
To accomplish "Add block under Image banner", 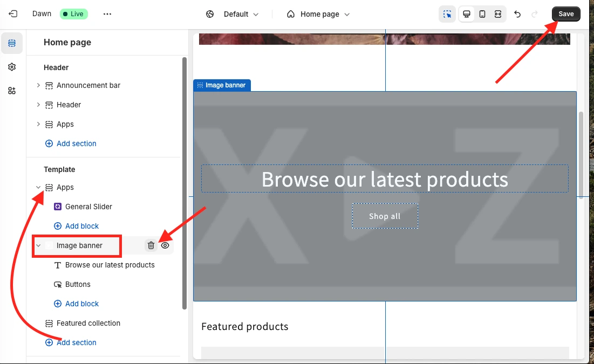I will 77,304.
